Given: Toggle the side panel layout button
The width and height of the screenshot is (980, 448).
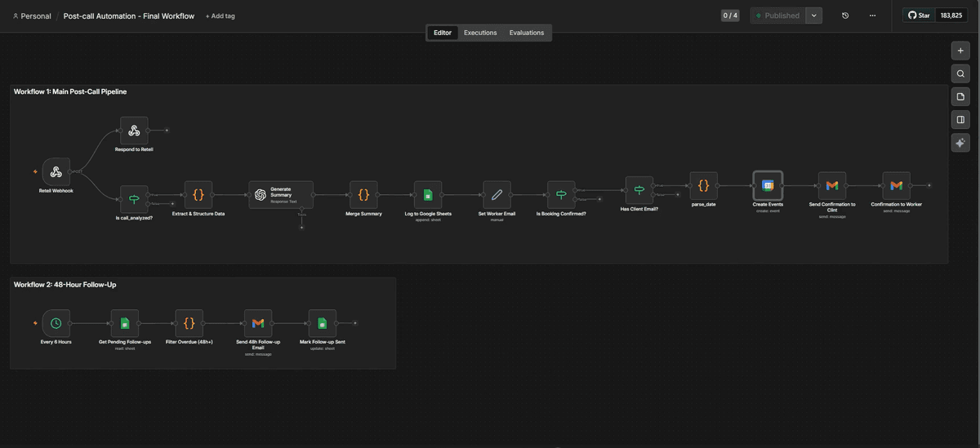Looking at the screenshot, I should 960,120.
